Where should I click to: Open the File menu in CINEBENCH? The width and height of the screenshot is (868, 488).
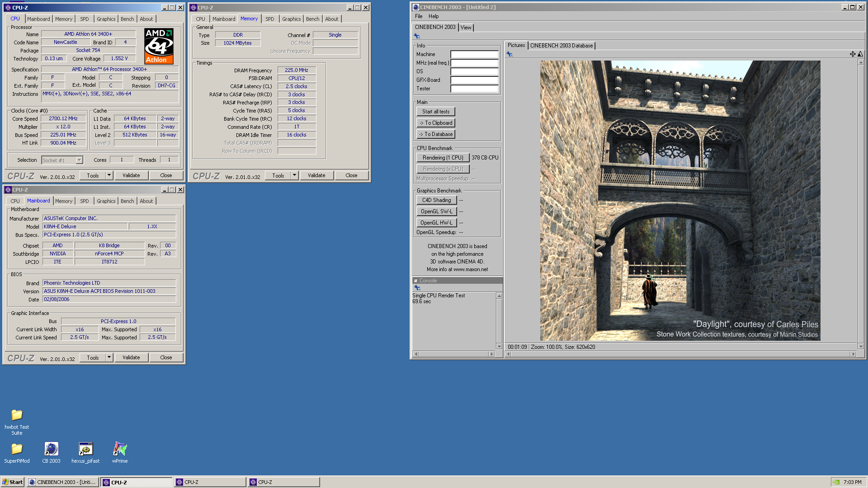419,16
